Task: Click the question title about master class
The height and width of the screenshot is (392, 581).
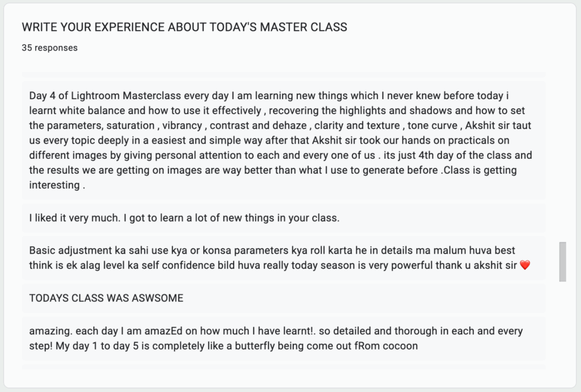Action: [x=184, y=27]
